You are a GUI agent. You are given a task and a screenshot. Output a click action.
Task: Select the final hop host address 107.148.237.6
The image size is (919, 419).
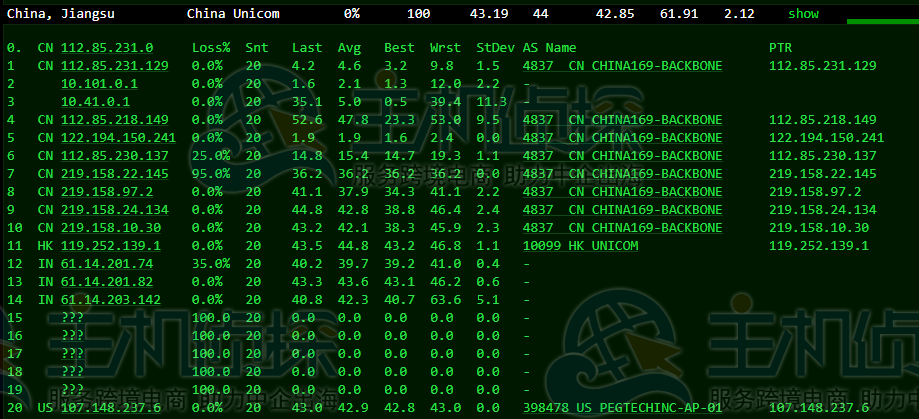pyautogui.click(x=110, y=408)
